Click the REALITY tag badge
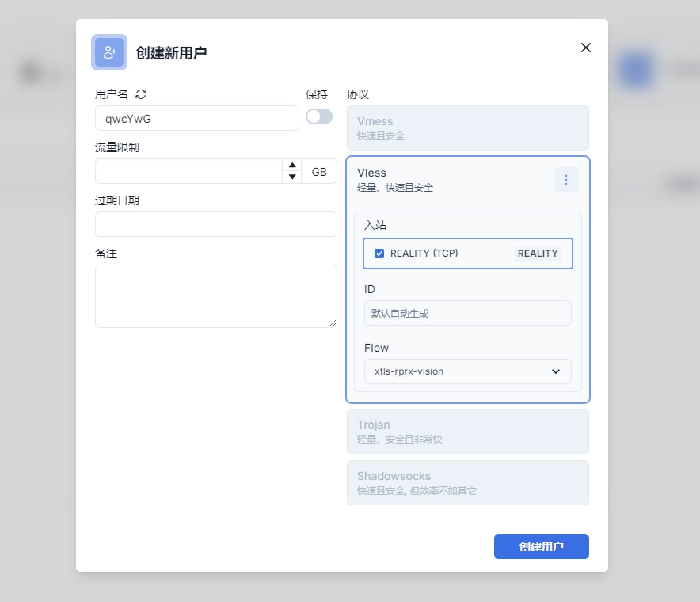 [x=538, y=253]
